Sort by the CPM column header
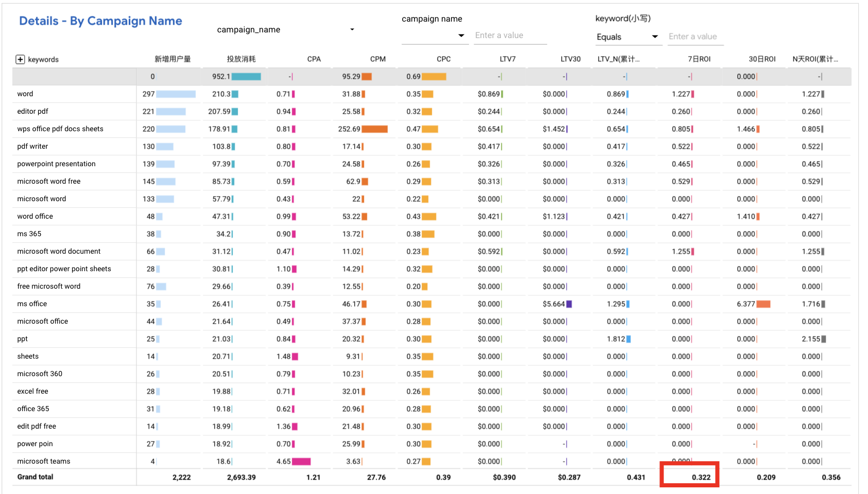 click(x=378, y=59)
